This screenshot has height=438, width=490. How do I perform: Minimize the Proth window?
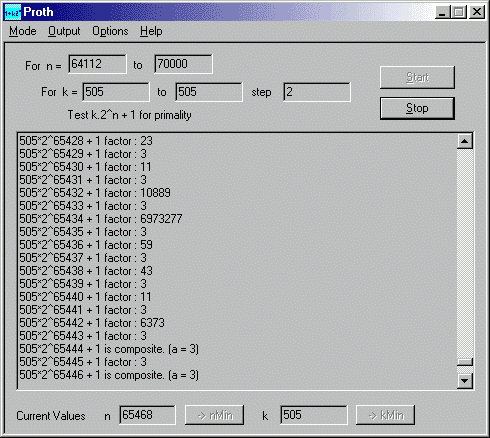tap(443, 12)
